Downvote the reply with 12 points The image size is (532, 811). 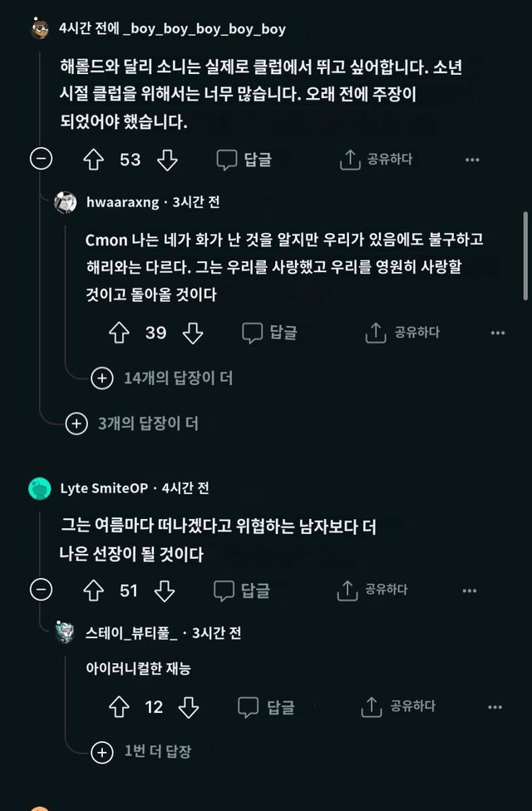pyautogui.click(x=189, y=707)
